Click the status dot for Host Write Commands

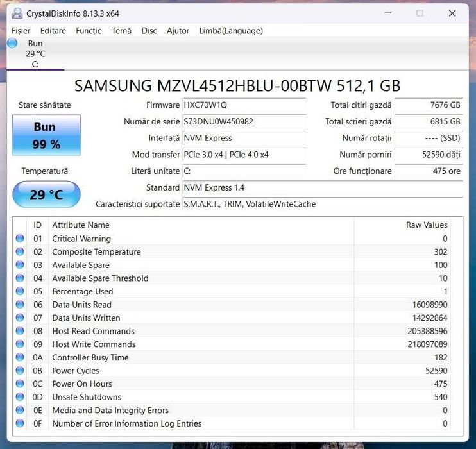pos(20,344)
